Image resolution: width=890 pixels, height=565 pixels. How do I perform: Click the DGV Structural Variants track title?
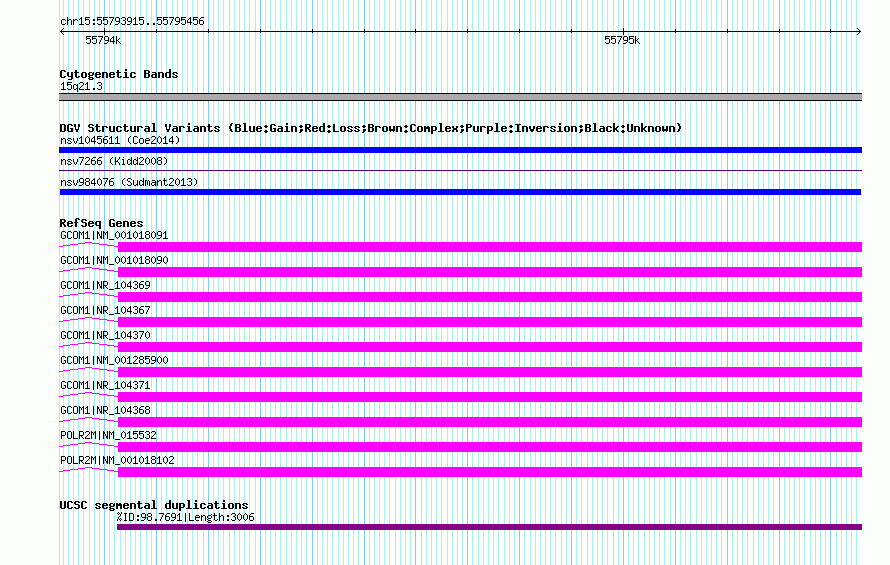click(371, 128)
